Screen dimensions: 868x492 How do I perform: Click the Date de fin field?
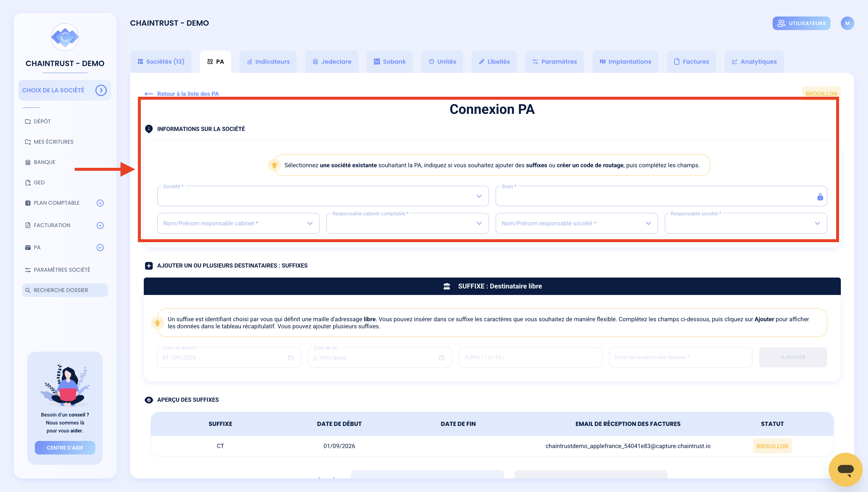(380, 357)
